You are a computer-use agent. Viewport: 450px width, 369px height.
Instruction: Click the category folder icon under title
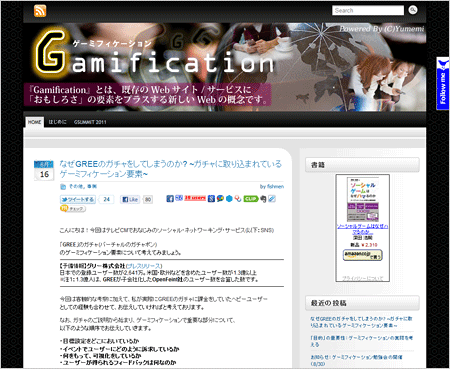(63, 187)
